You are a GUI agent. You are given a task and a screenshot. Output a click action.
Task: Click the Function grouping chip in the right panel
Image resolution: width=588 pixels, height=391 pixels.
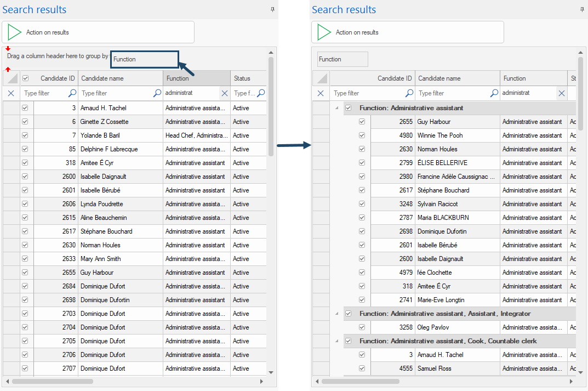click(x=342, y=59)
